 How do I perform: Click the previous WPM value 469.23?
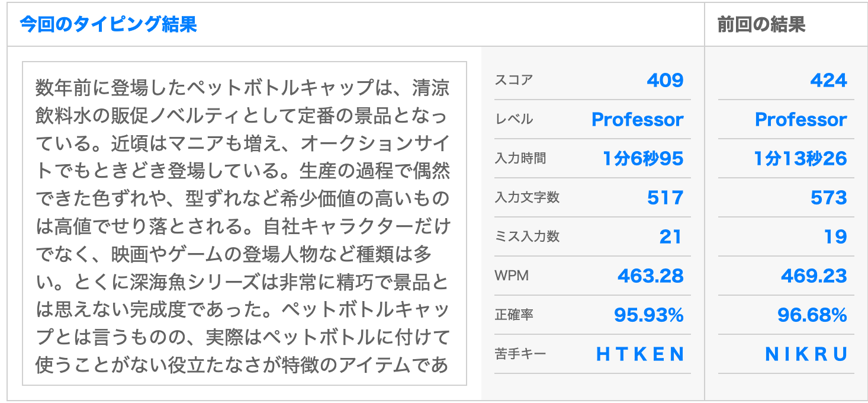[x=814, y=276]
